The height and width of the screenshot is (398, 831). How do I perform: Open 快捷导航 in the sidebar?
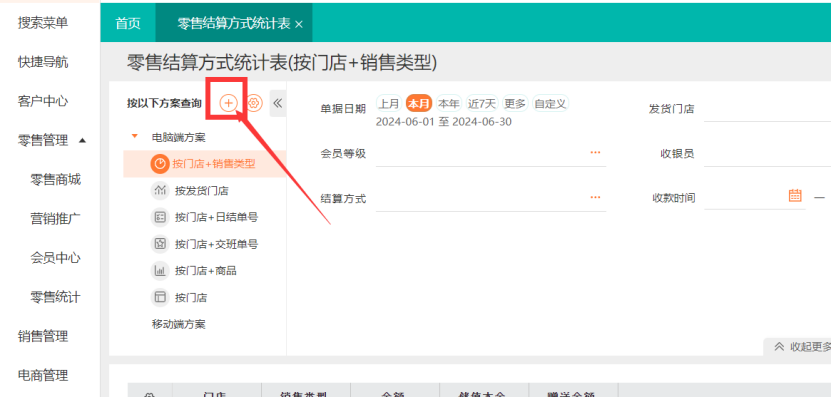click(x=43, y=62)
